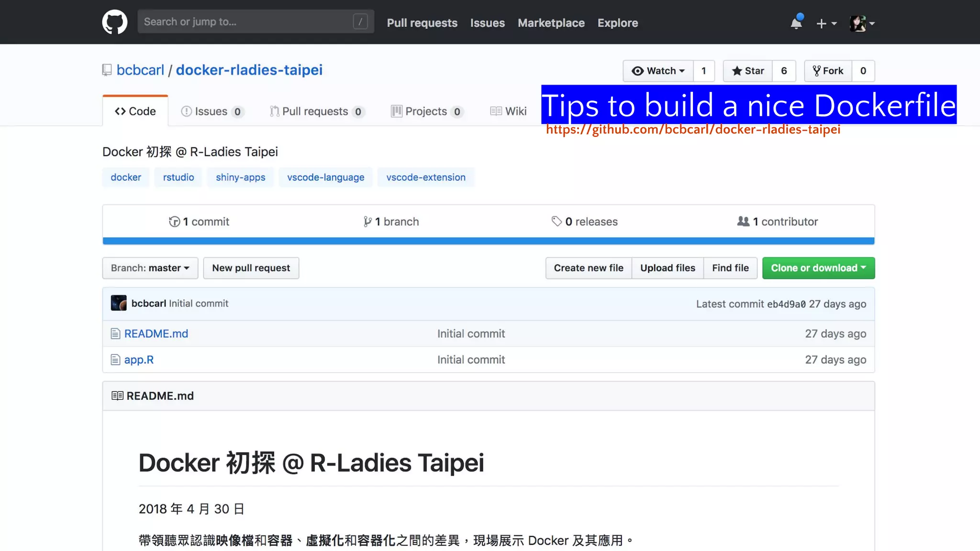The width and height of the screenshot is (980, 551).
Task: Open the user avatar menu
Action: click(862, 23)
